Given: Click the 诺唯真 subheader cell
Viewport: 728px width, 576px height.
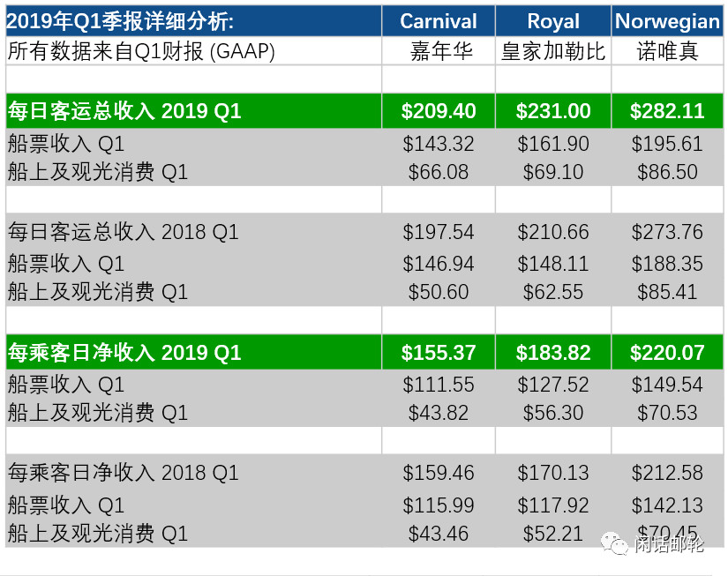Looking at the screenshot, I should click(x=667, y=51).
